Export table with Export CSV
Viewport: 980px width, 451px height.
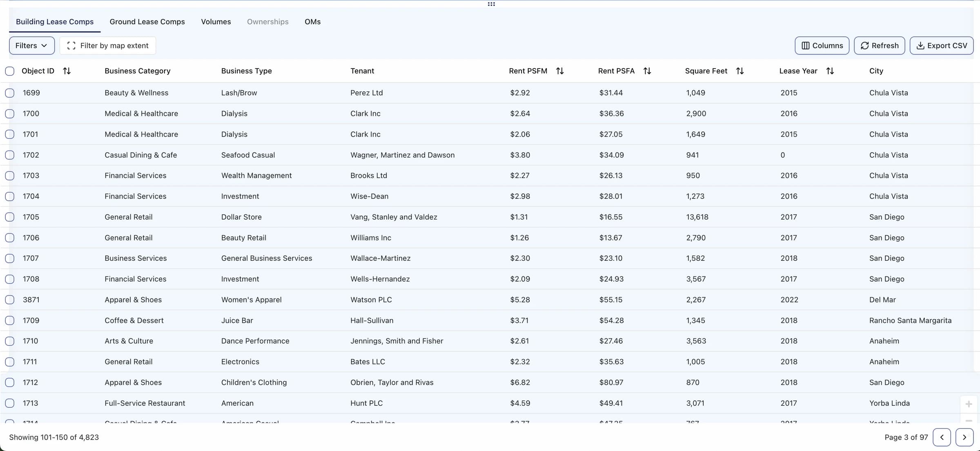pyautogui.click(x=942, y=46)
